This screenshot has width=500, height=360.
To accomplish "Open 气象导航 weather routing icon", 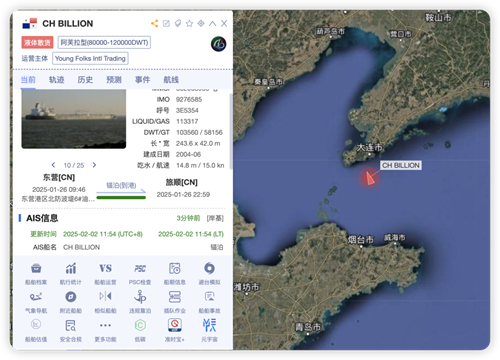I will [36, 296].
